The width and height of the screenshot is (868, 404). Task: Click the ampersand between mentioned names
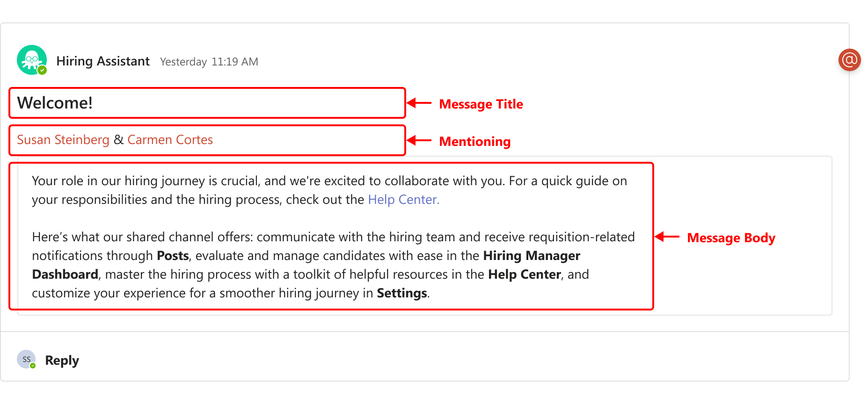[118, 140]
